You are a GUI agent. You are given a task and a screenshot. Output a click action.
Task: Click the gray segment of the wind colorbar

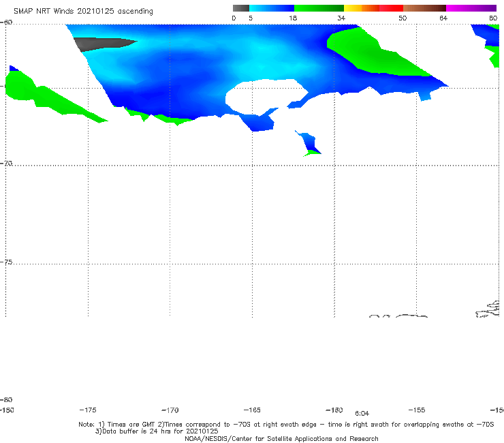coord(240,8)
